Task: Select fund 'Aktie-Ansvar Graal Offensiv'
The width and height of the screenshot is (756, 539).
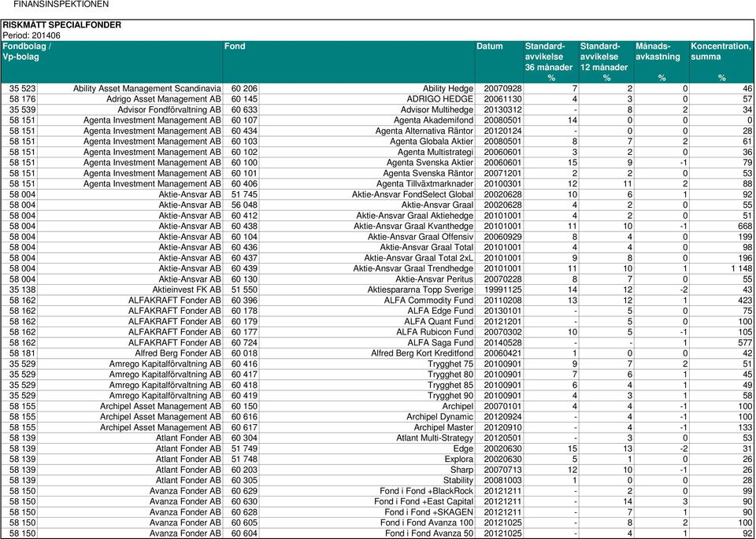Action: (x=421, y=237)
